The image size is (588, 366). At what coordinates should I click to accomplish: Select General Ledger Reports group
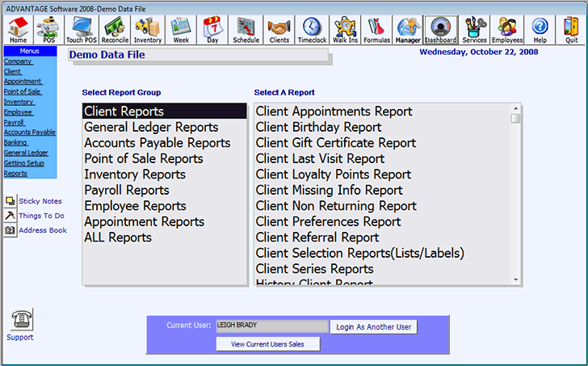(165, 127)
